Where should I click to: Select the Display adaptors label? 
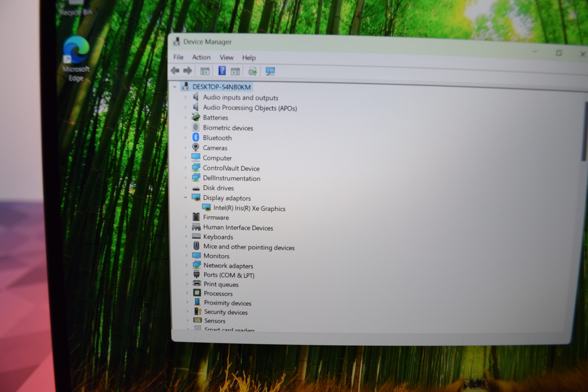click(227, 198)
